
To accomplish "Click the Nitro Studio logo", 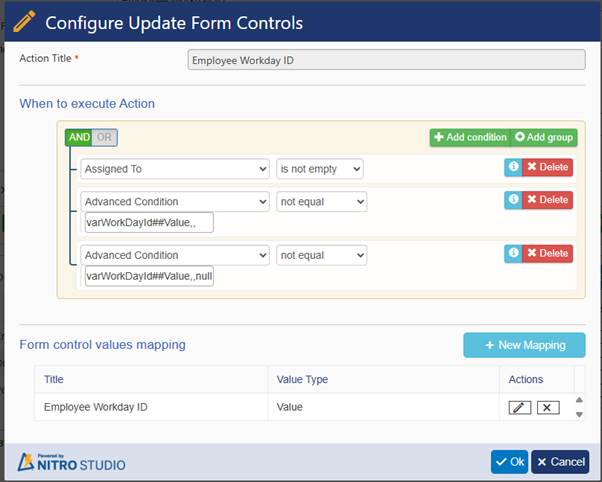I will (x=72, y=461).
